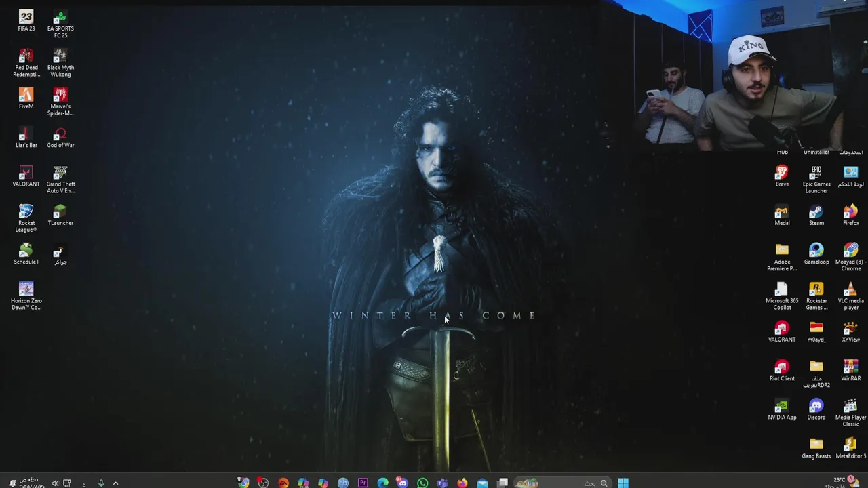Launch the XnView desktop shortcut
Viewport: 868px width, 488px height.
[x=850, y=332]
